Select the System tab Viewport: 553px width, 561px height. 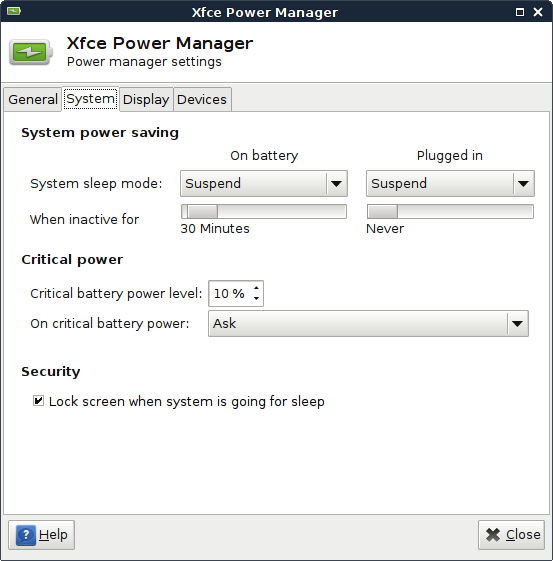pyautogui.click(x=90, y=99)
